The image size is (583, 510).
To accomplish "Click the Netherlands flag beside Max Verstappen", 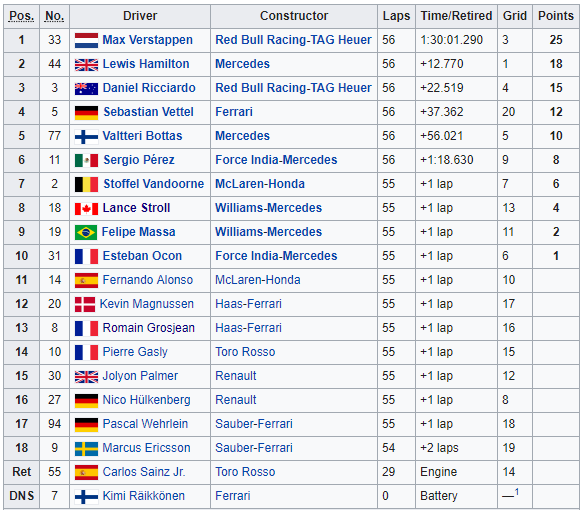I will click(86, 40).
